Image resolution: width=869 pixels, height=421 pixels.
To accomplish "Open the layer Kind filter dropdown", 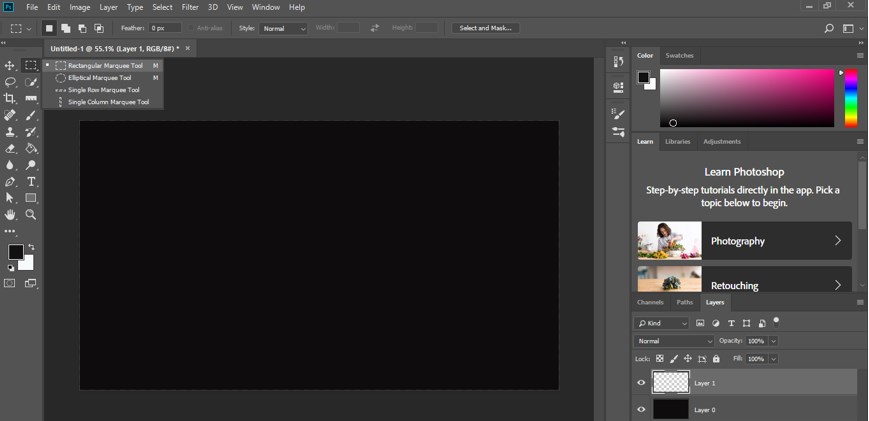I will [661, 323].
